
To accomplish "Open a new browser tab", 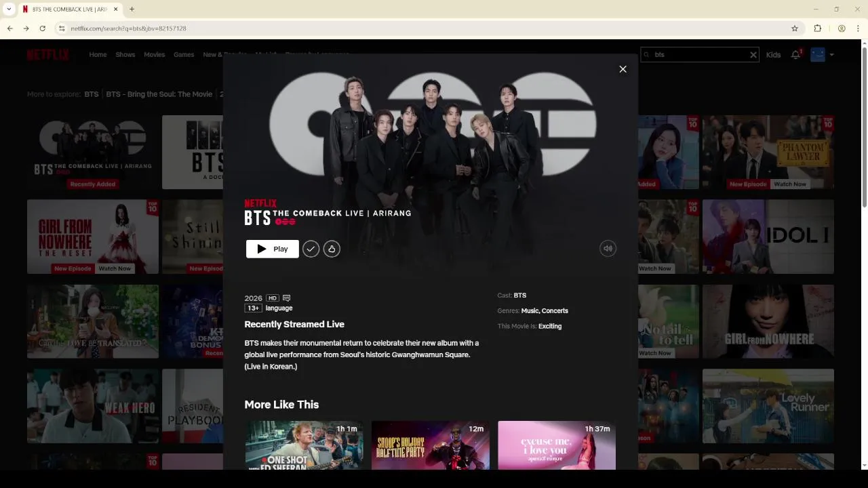I will (132, 9).
